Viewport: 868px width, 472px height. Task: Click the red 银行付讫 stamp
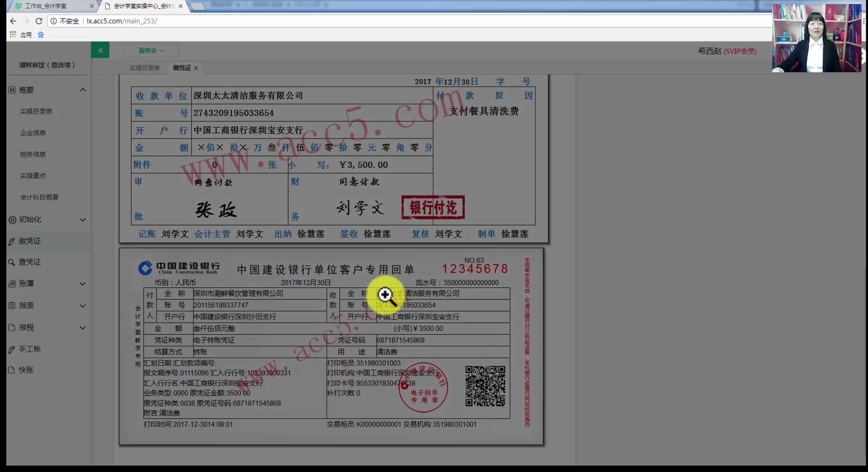(433, 207)
